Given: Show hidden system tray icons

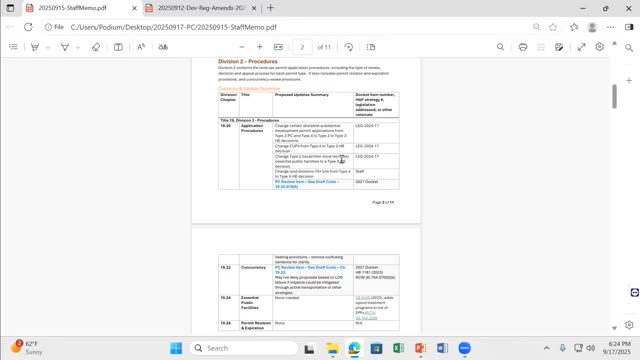Looking at the screenshot, I should pos(546,348).
